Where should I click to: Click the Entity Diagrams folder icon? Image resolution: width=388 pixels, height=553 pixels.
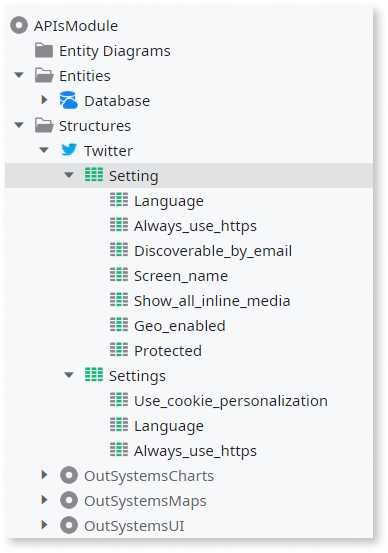coord(44,50)
